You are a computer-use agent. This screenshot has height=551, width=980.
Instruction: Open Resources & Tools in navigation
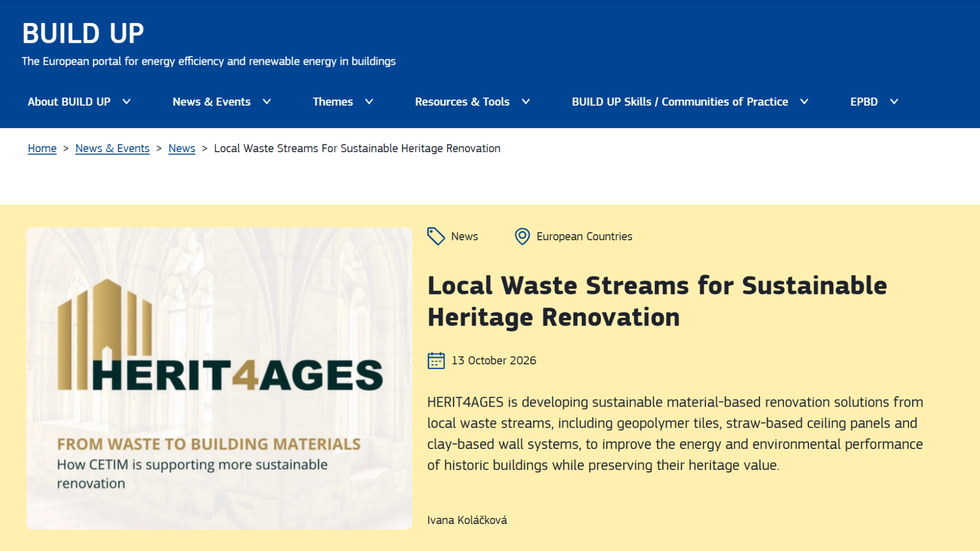pos(462,102)
